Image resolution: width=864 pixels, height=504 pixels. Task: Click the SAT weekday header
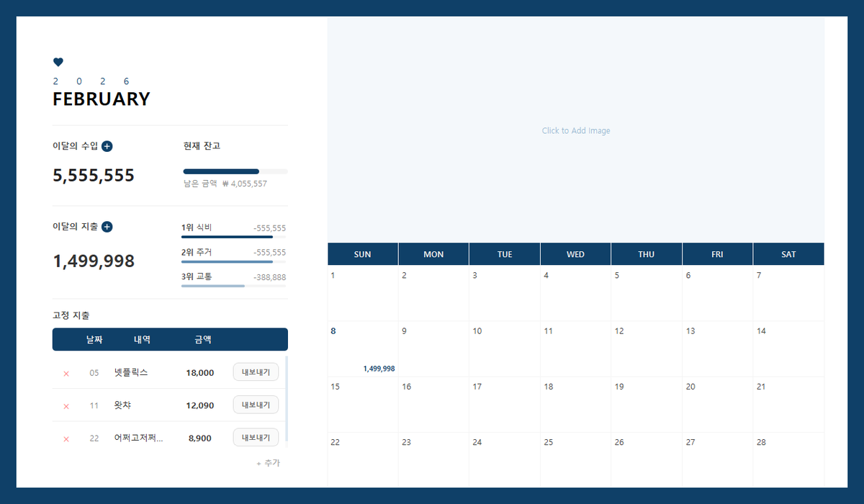click(x=788, y=254)
